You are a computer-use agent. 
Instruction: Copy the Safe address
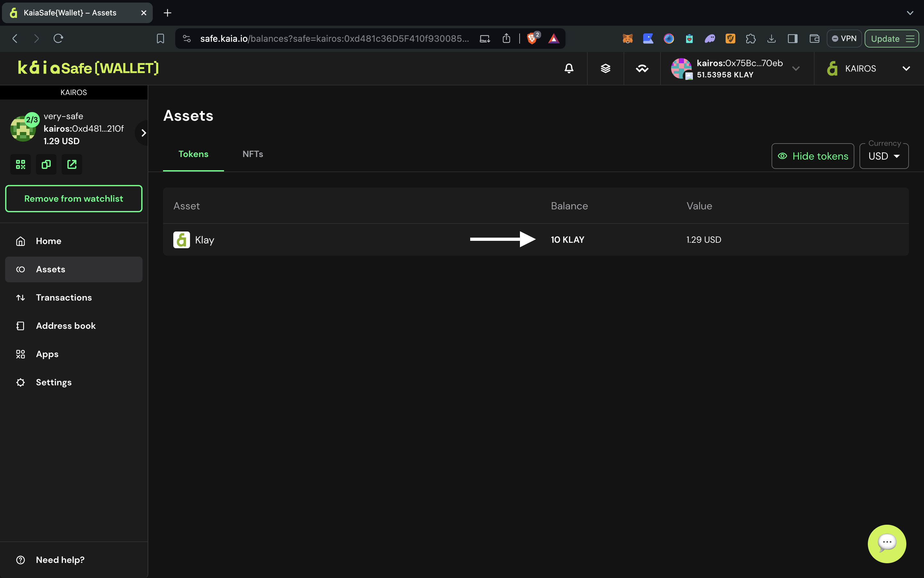click(46, 164)
